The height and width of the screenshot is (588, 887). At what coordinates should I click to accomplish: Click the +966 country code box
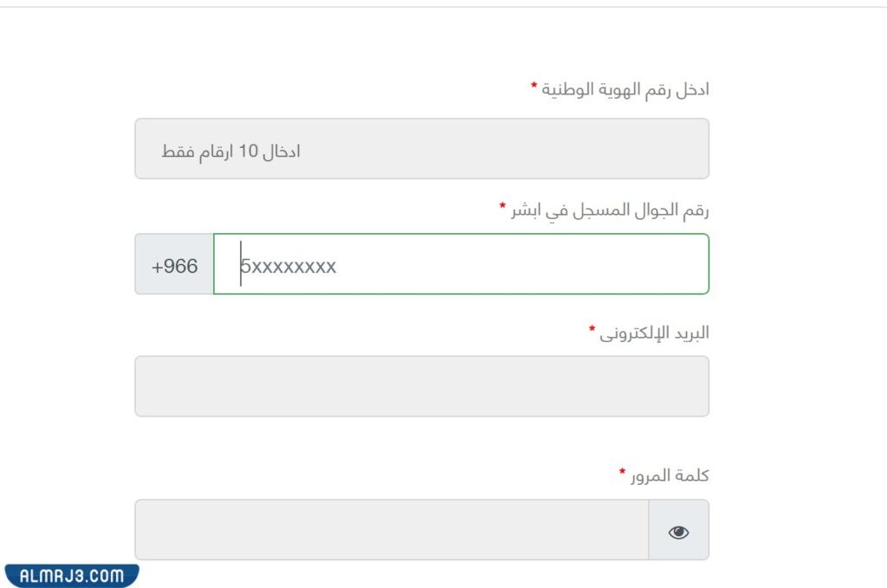[x=172, y=265]
